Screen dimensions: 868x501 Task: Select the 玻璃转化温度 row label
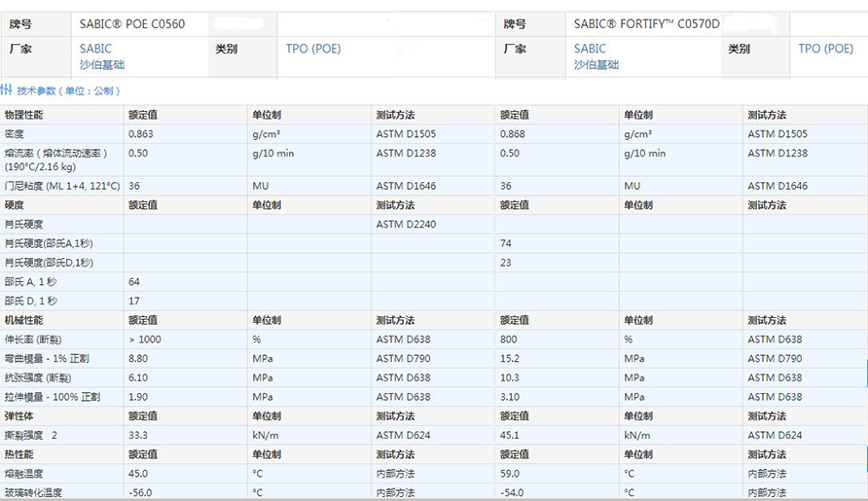tap(34, 493)
